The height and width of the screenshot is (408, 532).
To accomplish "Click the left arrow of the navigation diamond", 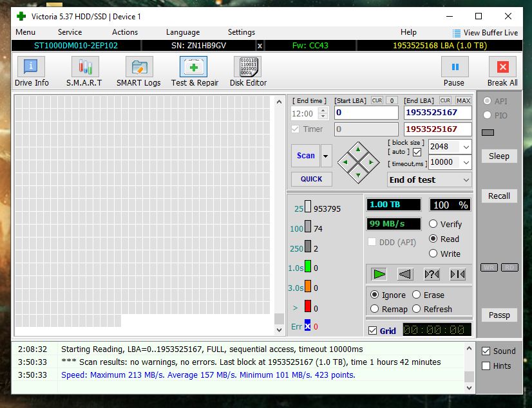I will pyautogui.click(x=345, y=162).
